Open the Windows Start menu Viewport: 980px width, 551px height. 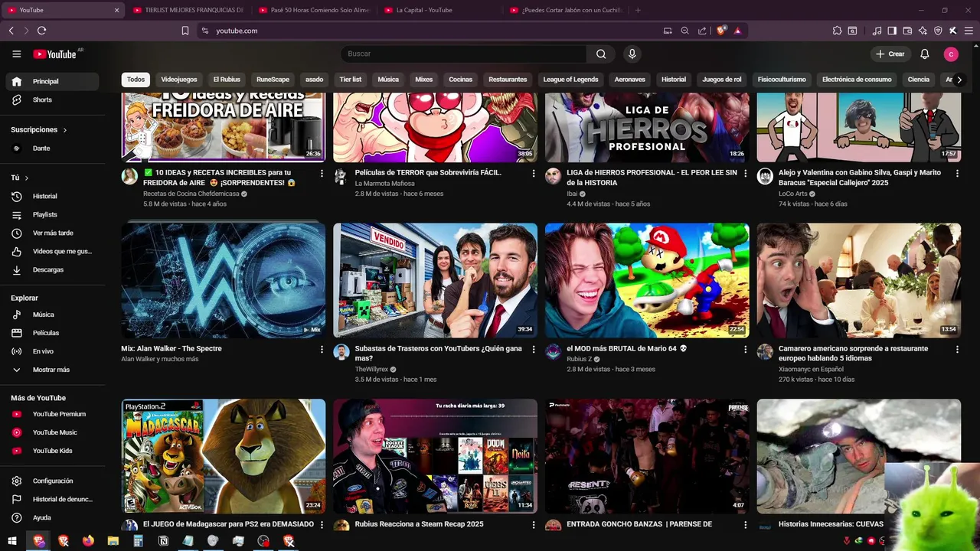12,541
